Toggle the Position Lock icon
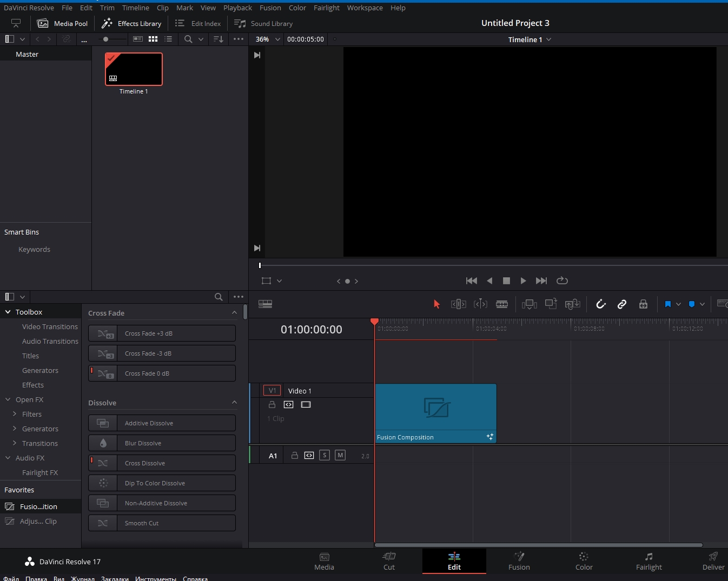Image resolution: width=728 pixels, height=581 pixels. point(643,304)
